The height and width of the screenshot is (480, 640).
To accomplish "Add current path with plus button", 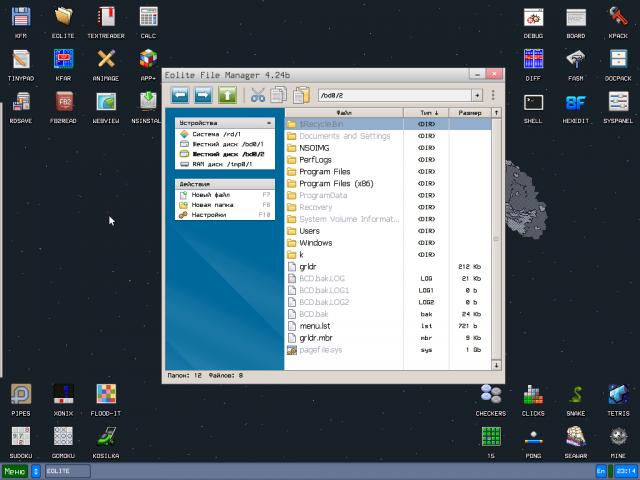I will [477, 95].
